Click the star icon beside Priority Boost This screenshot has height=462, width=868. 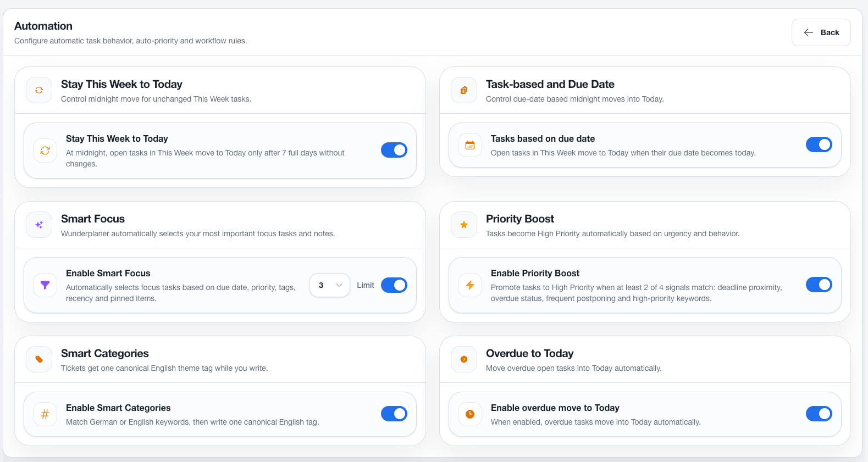(x=464, y=225)
